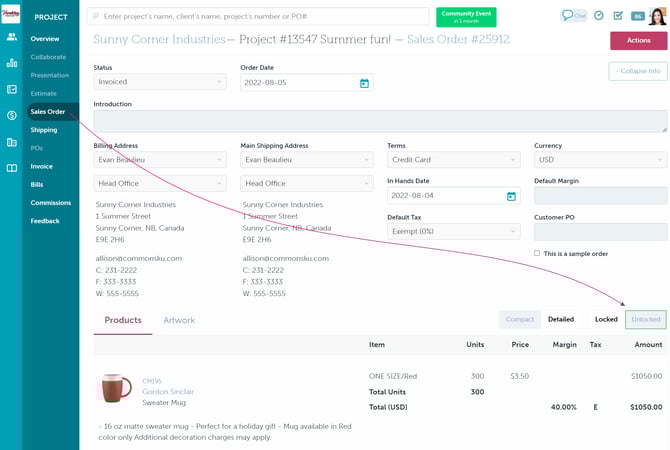Open the contacts people icon in sidebar
Image resolution: width=670 pixels, height=450 pixels.
click(11, 37)
